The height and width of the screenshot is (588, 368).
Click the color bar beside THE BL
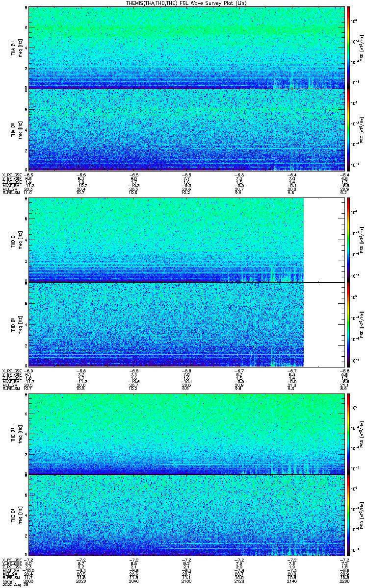click(x=349, y=433)
